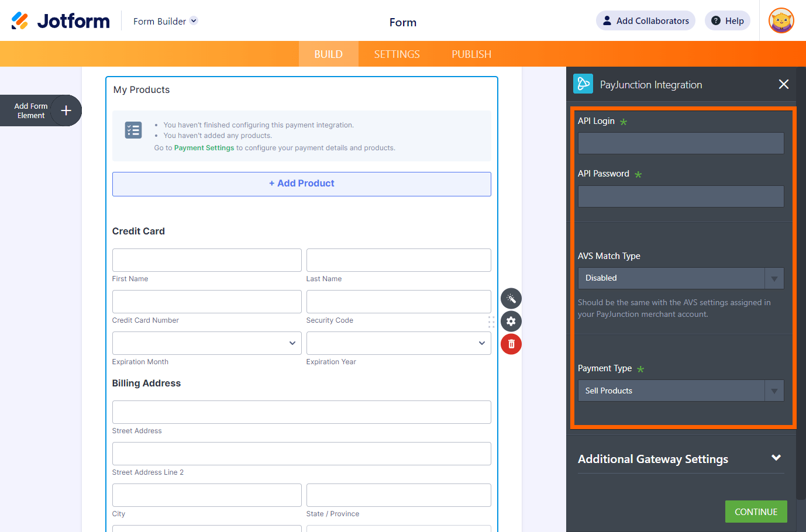Switch to the BUILD tab
This screenshot has width=806, height=532.
pyautogui.click(x=329, y=54)
